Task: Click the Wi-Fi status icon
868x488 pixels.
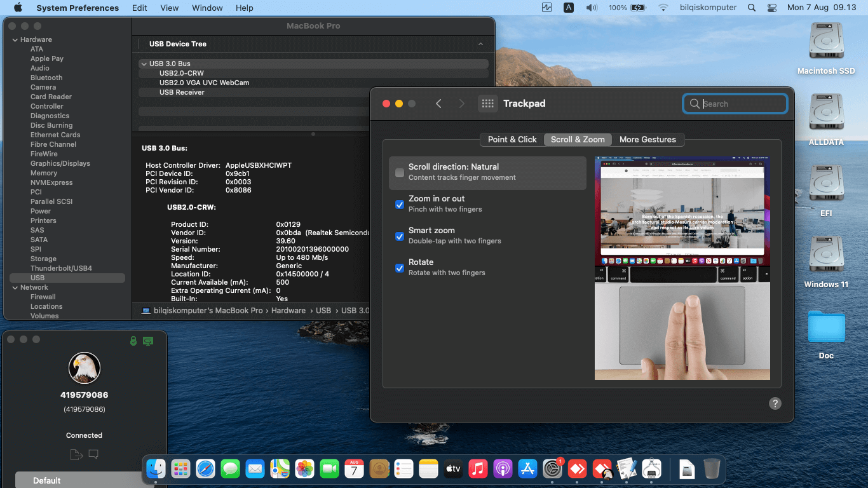Action: [663, 8]
